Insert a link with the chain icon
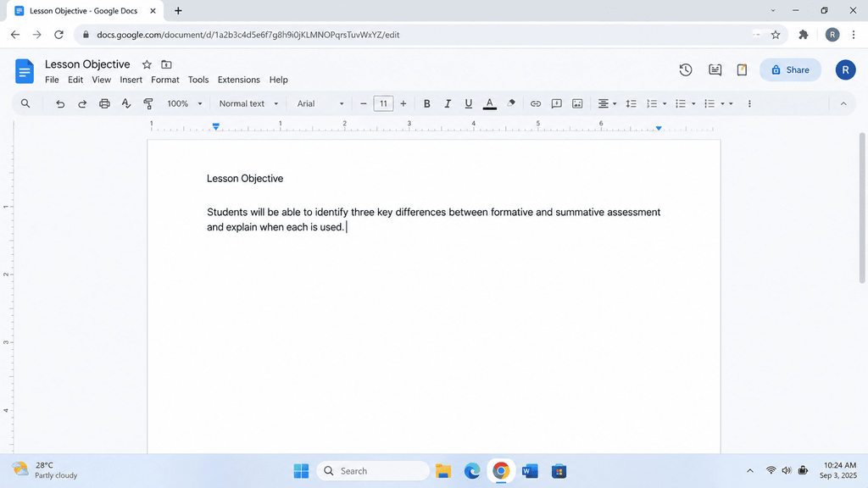 536,103
